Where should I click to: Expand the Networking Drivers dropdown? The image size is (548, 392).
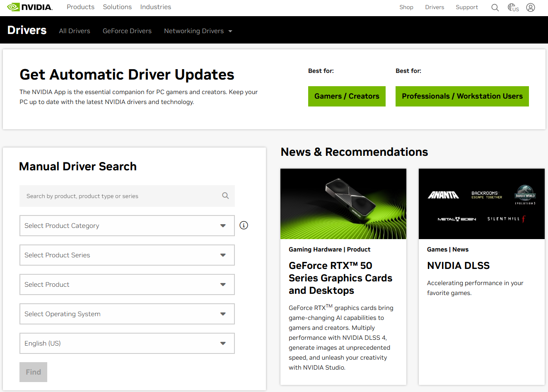pos(198,31)
